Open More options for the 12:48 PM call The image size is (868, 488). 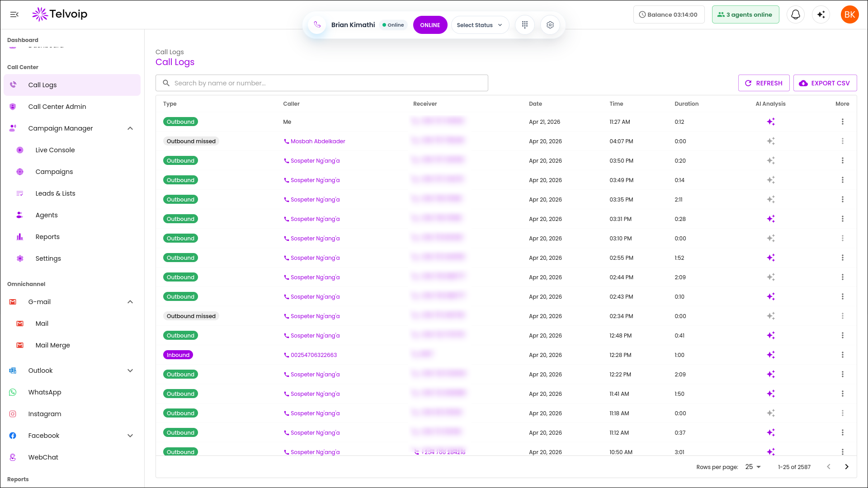pos(842,335)
